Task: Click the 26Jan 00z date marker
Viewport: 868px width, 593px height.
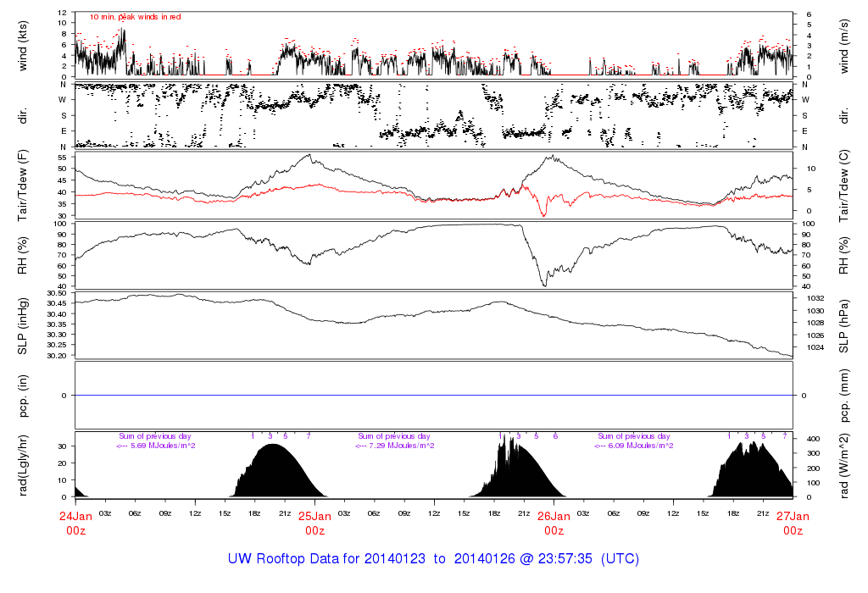Action: [554, 522]
